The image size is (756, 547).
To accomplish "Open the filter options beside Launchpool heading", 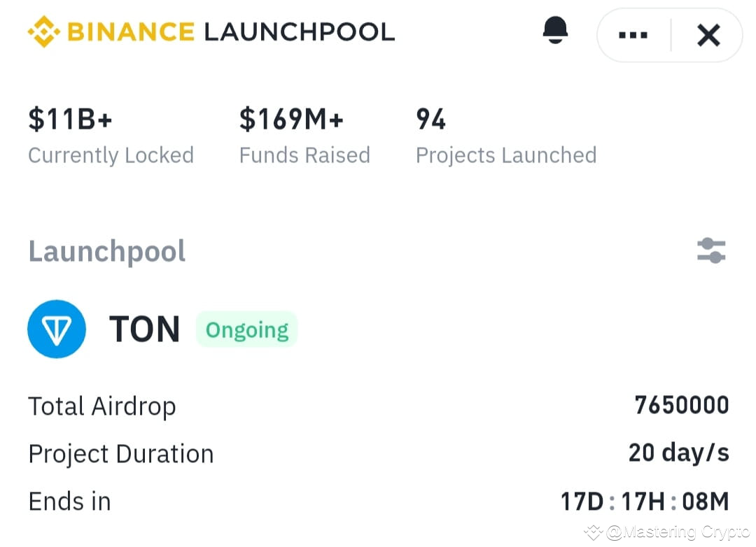I will click(x=711, y=250).
